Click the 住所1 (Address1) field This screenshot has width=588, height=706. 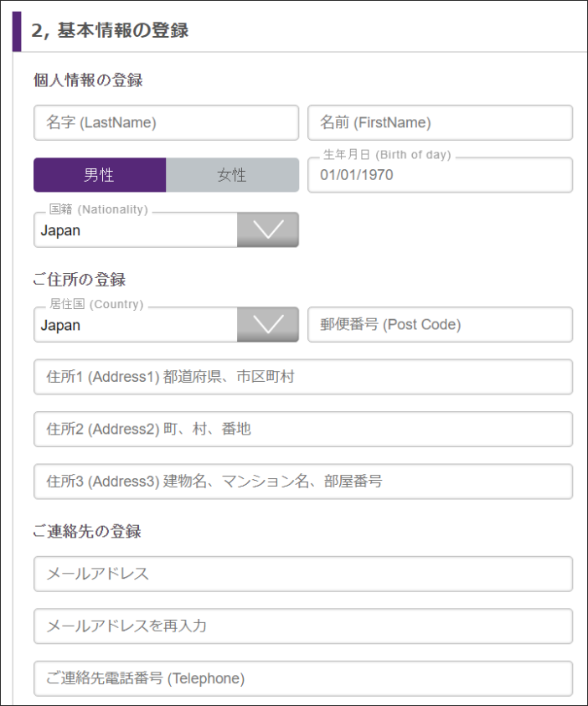pyautogui.click(x=303, y=377)
